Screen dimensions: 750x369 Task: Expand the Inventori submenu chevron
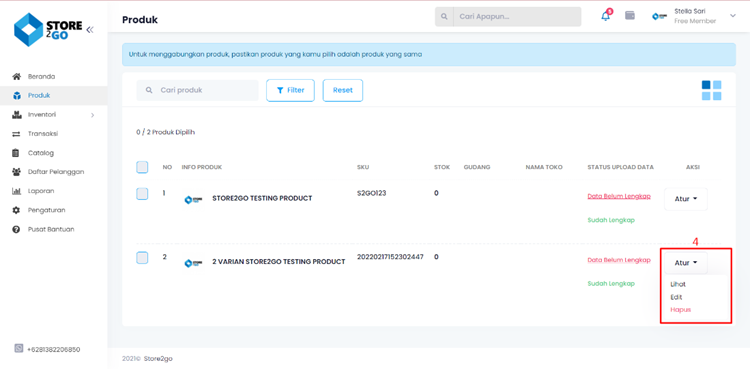[93, 115]
